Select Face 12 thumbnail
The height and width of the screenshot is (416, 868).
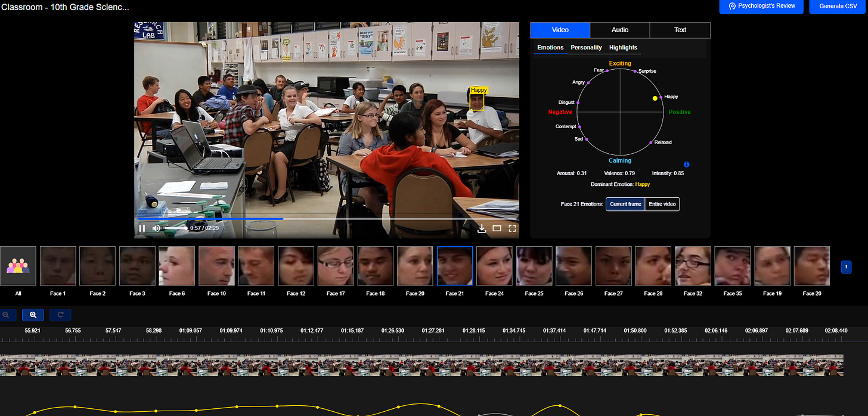296,266
